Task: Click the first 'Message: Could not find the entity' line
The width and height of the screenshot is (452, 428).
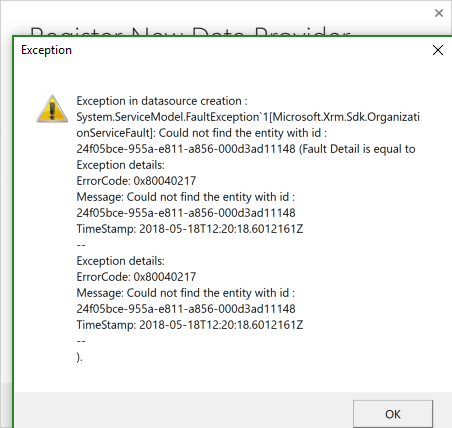Action: click(x=186, y=197)
